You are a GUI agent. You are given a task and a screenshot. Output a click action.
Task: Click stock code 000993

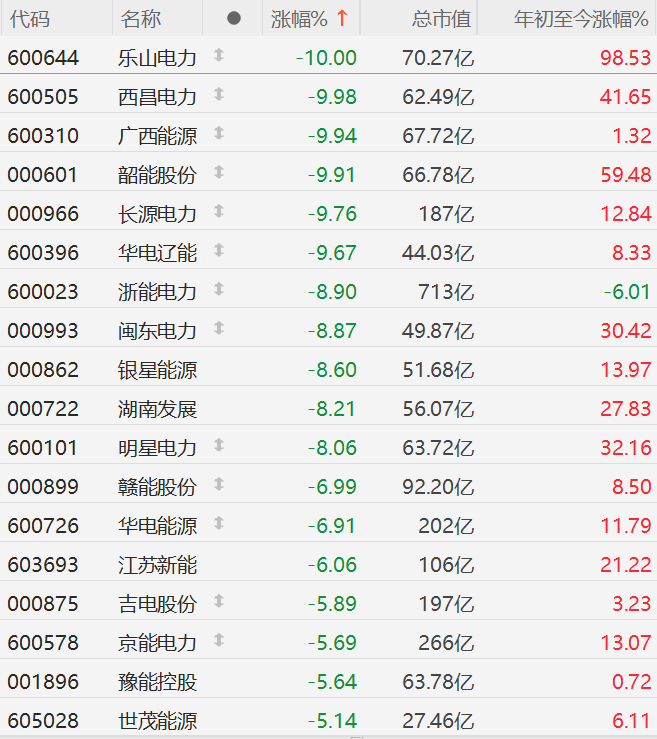click(x=43, y=331)
